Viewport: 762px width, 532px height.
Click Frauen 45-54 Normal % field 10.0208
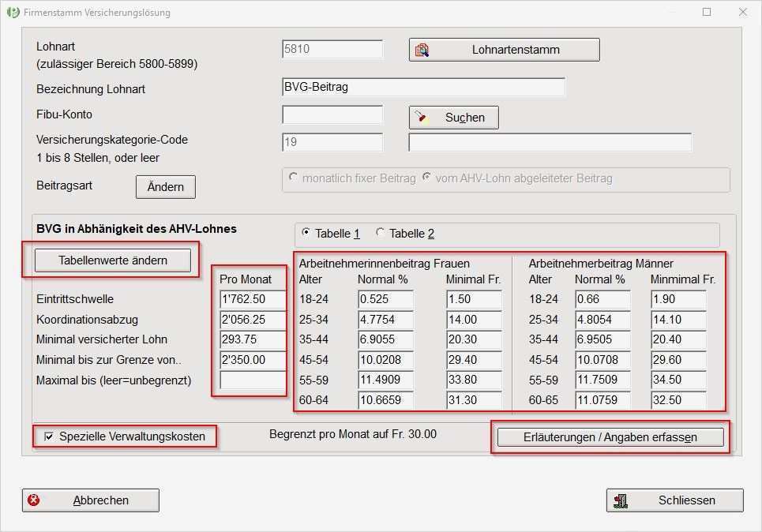[386, 359]
